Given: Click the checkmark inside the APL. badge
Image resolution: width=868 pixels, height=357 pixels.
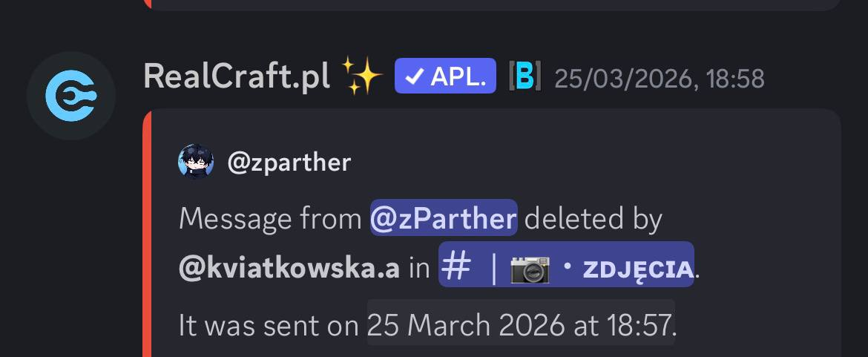Looking at the screenshot, I should pos(416,76).
